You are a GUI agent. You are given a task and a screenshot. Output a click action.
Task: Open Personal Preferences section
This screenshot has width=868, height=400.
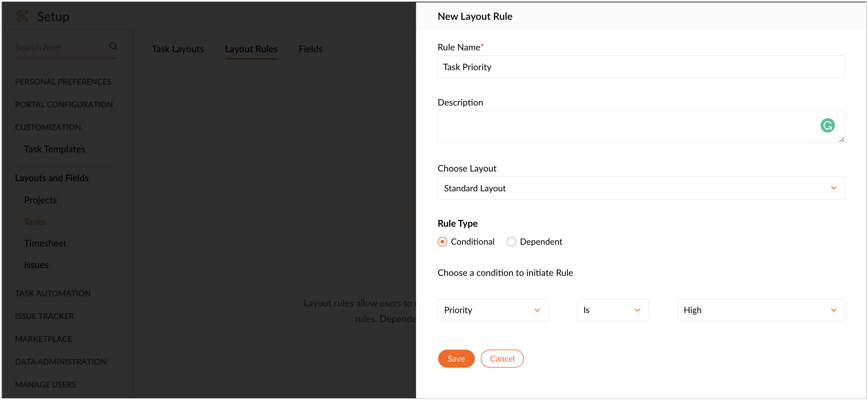[x=63, y=82]
